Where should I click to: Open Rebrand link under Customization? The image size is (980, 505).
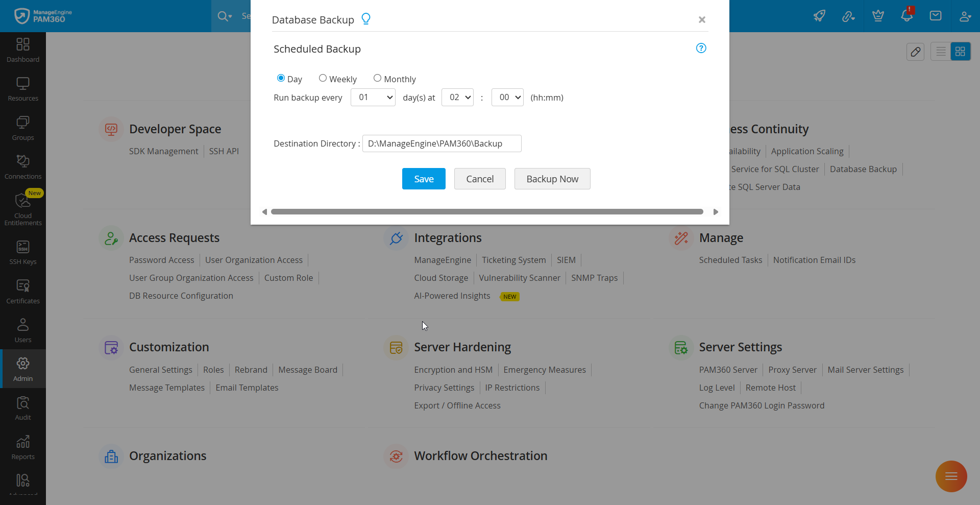[x=251, y=370]
